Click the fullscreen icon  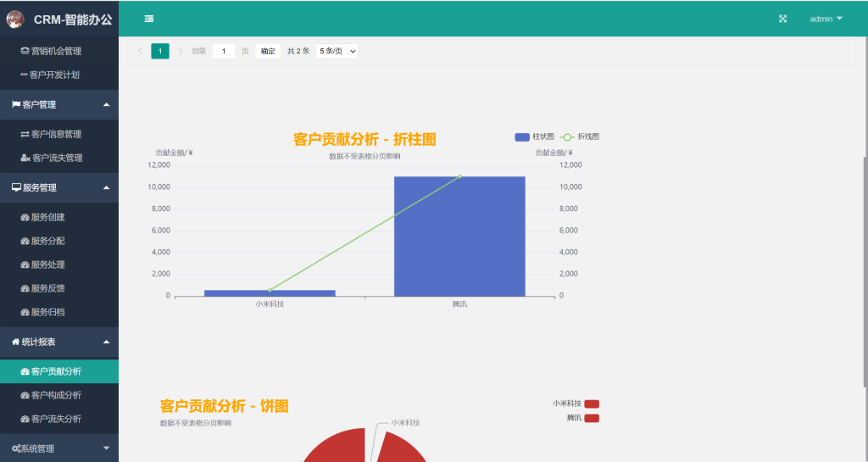point(782,19)
